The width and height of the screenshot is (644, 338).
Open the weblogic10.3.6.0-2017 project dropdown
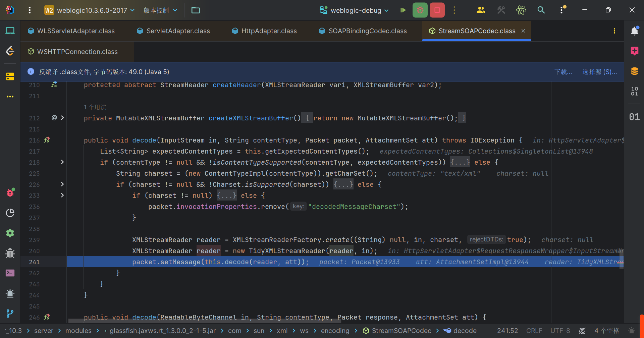[90, 10]
